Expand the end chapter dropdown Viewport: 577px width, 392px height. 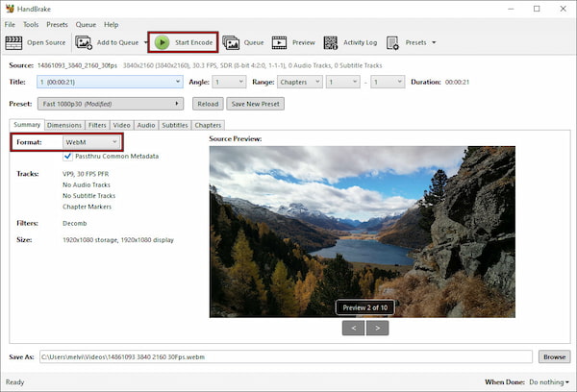pos(388,82)
